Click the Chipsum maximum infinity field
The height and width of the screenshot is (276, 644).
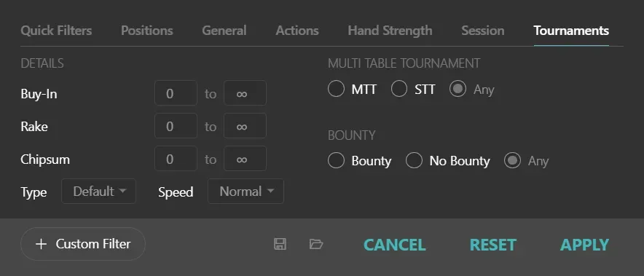click(x=245, y=159)
